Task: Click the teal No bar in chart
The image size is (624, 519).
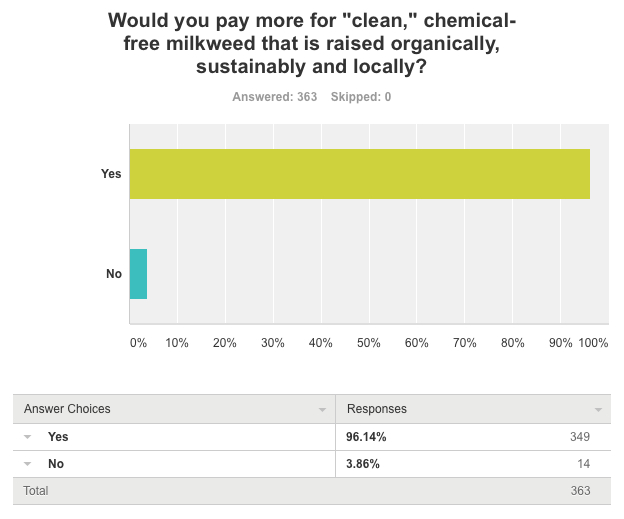Action: pos(138,274)
